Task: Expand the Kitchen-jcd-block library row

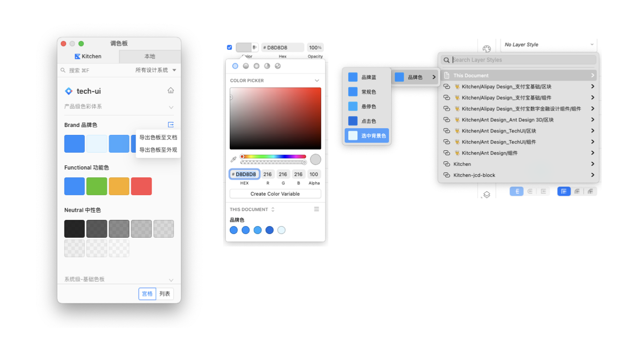Action: click(x=518, y=175)
